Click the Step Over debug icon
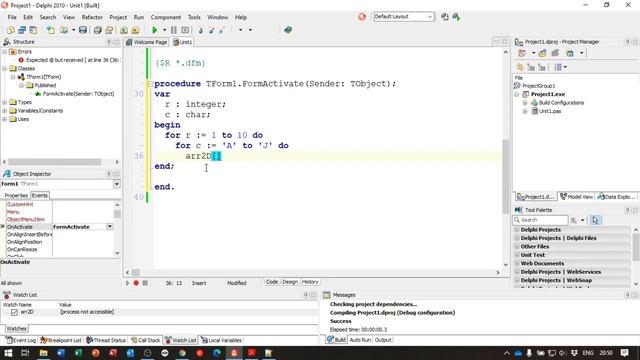Screen dimensions: 640x360 211,30
